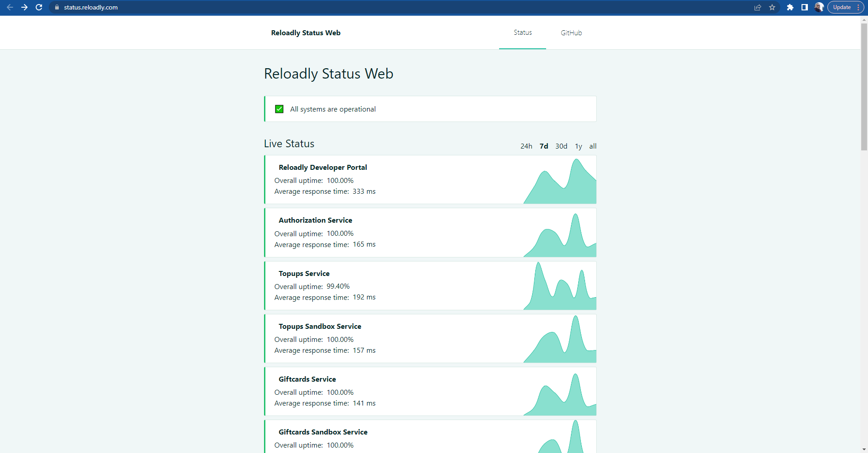This screenshot has height=453, width=868.
Task: Click the browser back arrow
Action: coord(10,7)
